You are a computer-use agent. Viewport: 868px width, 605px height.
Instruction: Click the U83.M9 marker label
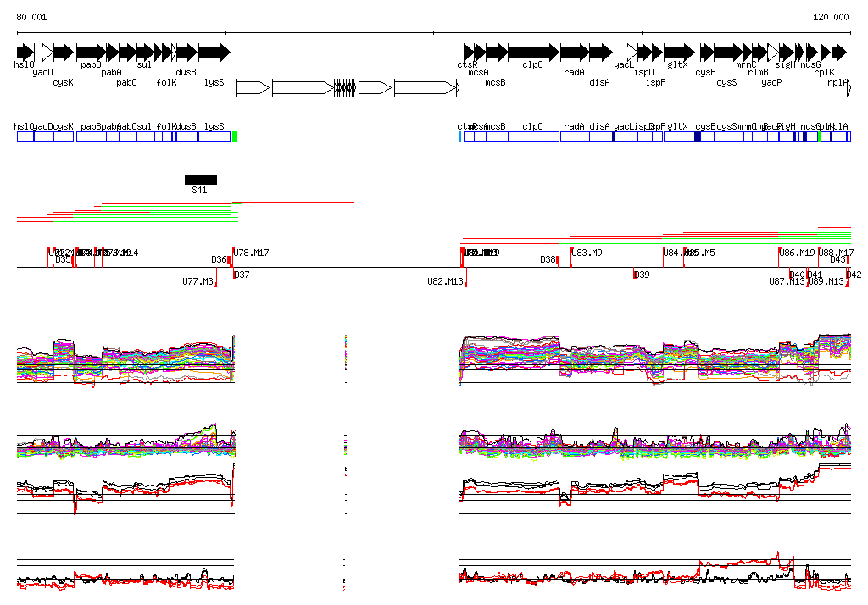[587, 253]
